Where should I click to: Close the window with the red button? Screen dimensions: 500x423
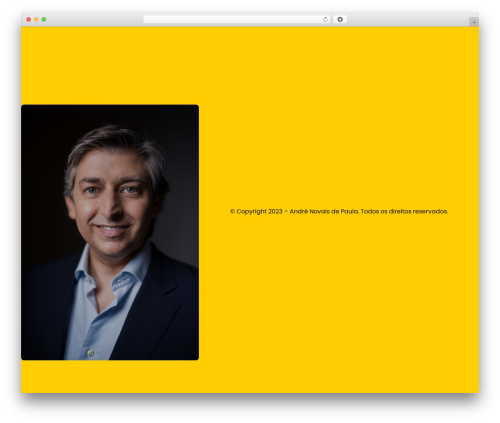(x=29, y=20)
